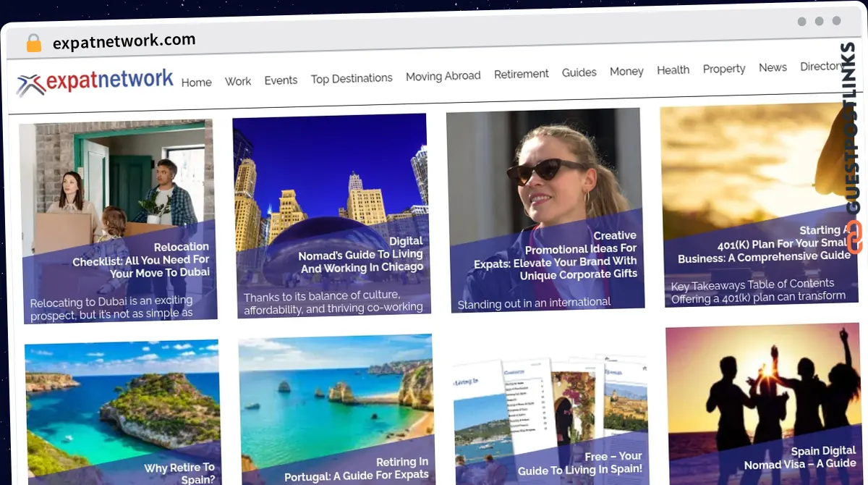Click 'Key Takeaways Table of Contents' excerpt

pyautogui.click(x=757, y=290)
